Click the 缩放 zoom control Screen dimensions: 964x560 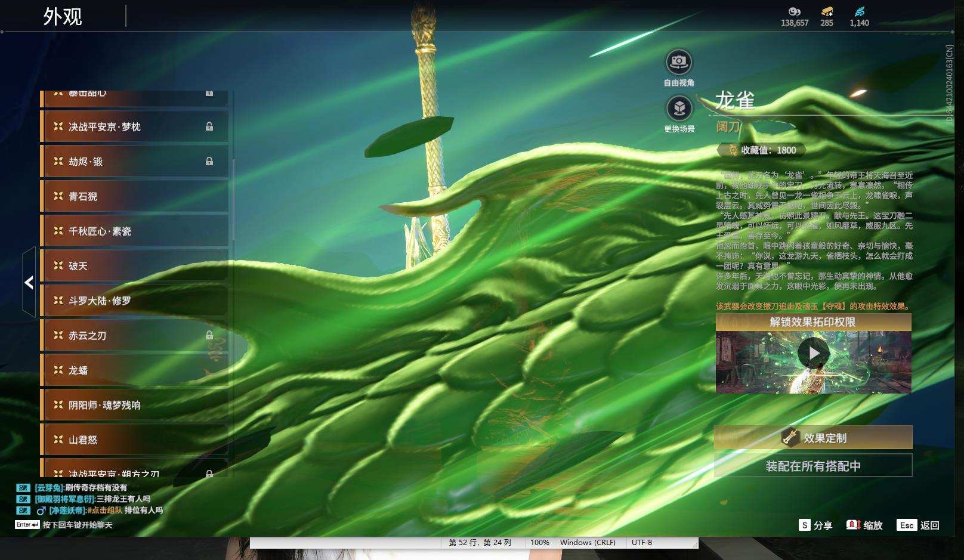coord(864,525)
